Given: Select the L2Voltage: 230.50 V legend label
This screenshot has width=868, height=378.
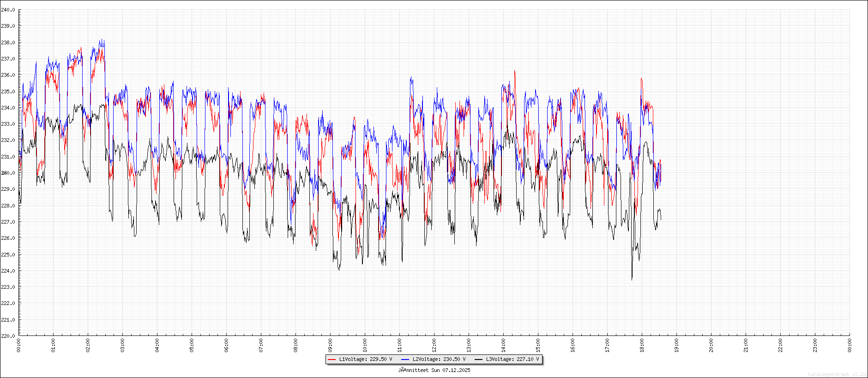Looking at the screenshot, I should [439, 360].
